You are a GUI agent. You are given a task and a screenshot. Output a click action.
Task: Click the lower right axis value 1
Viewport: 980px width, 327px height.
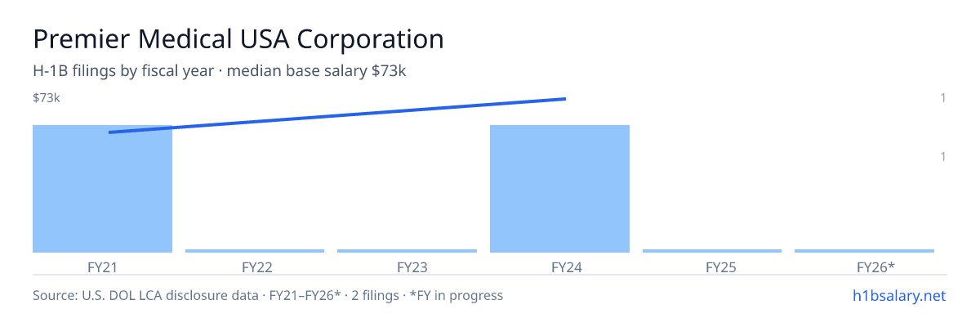click(943, 156)
